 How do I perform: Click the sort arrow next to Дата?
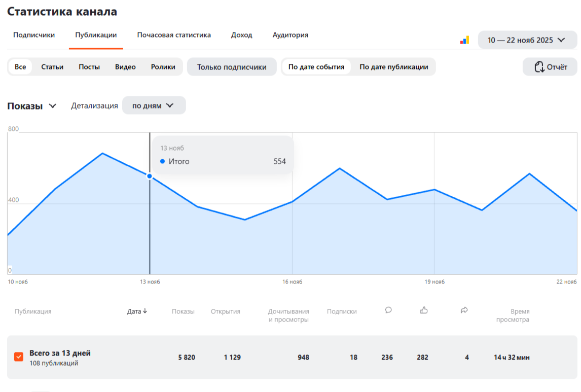(145, 311)
